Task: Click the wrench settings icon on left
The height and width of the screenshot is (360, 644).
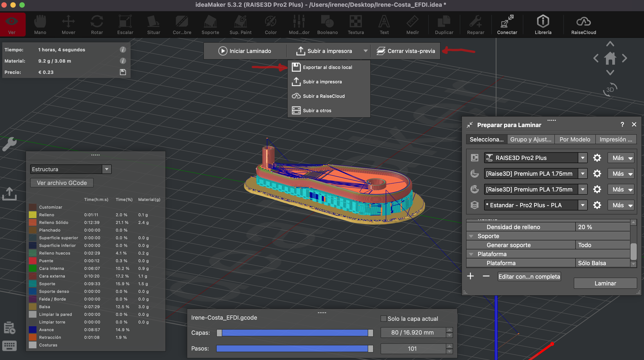Action: 9,144
